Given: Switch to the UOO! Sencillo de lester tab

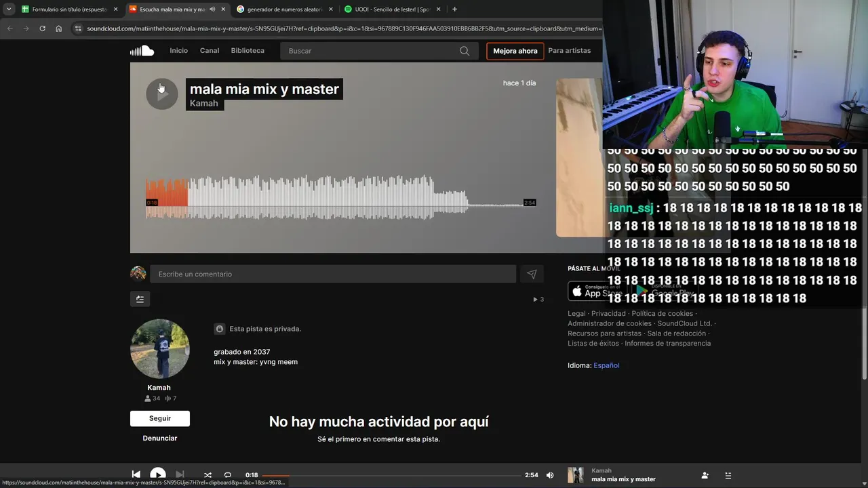Looking at the screenshot, I should click(x=391, y=9).
